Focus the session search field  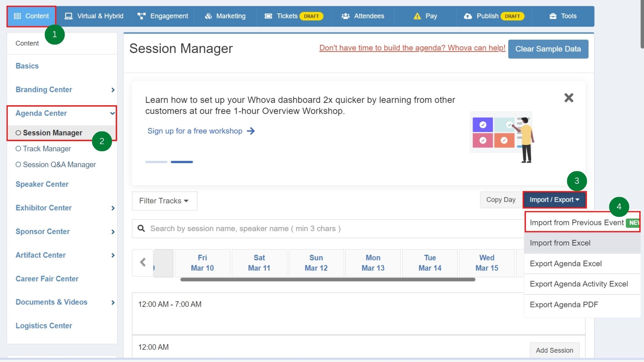point(328,229)
